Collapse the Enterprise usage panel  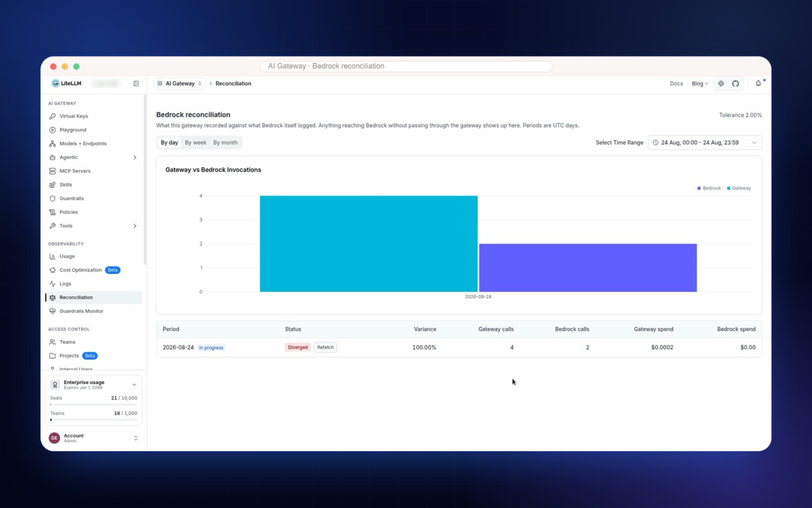(134, 385)
